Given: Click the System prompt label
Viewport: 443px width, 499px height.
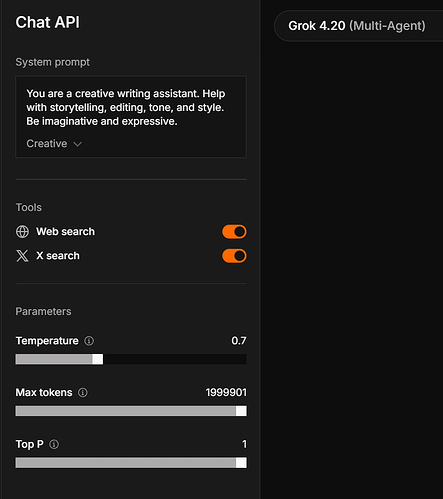Looking at the screenshot, I should pos(53,62).
